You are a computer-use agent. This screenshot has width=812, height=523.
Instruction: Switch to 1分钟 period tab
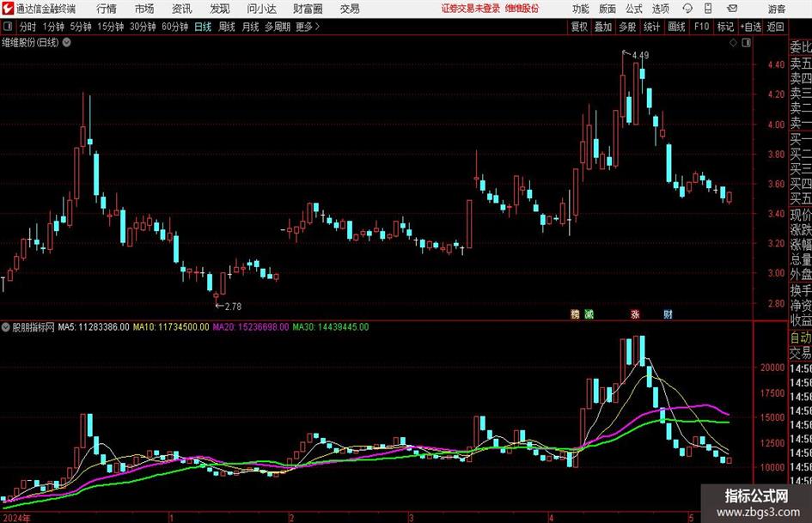52,27
